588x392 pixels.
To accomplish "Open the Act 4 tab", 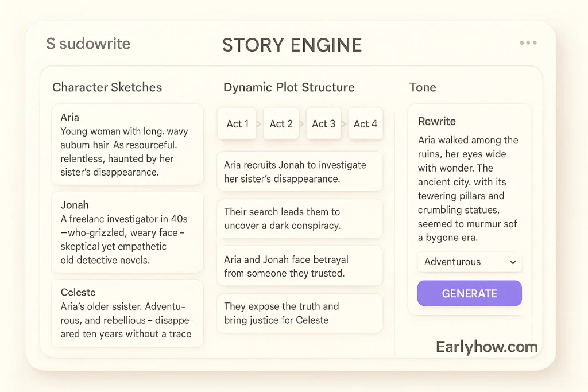I will click(365, 123).
